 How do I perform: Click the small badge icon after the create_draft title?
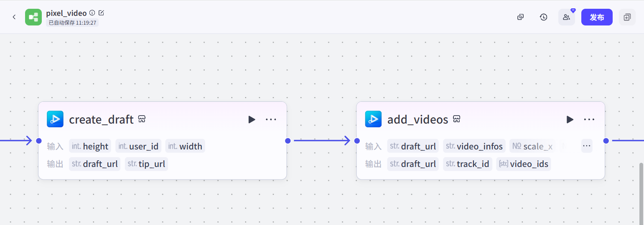[x=142, y=119]
